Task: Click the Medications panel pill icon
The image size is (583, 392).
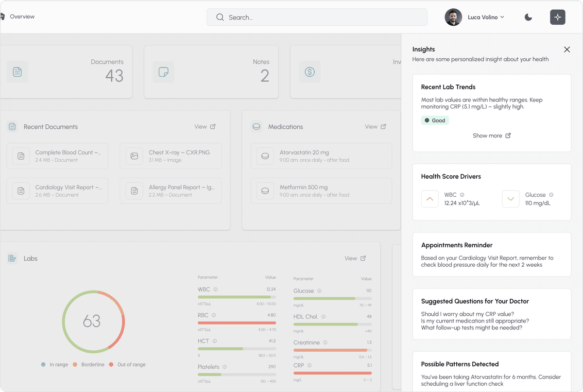Action: point(256,126)
